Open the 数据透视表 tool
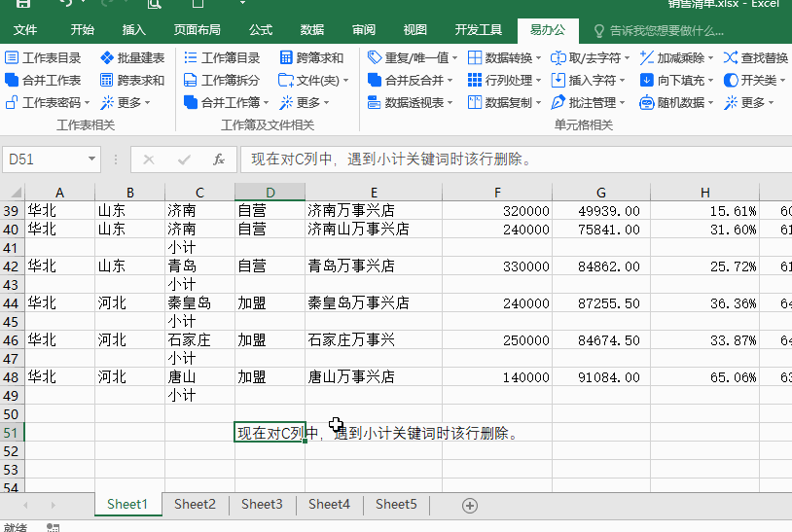This screenshot has width=792, height=532. [x=411, y=102]
